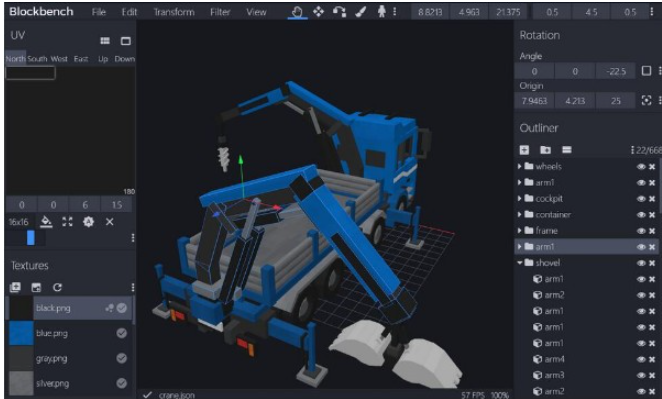Click UV panel fullscreen window icon
662x399 pixels.
126,41
